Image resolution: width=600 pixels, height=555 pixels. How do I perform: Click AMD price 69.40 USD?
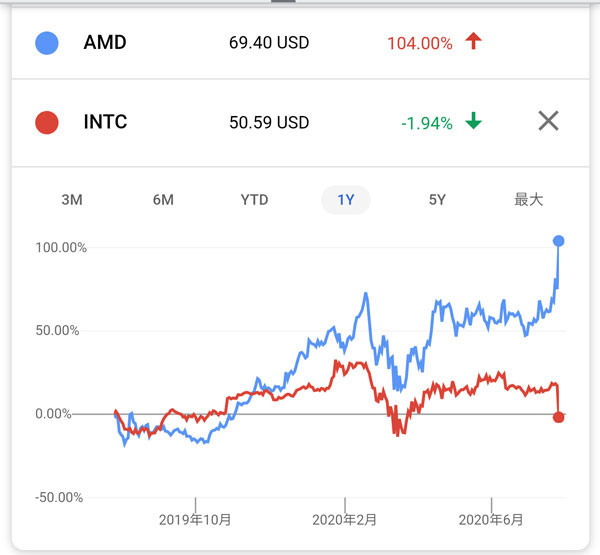click(269, 43)
